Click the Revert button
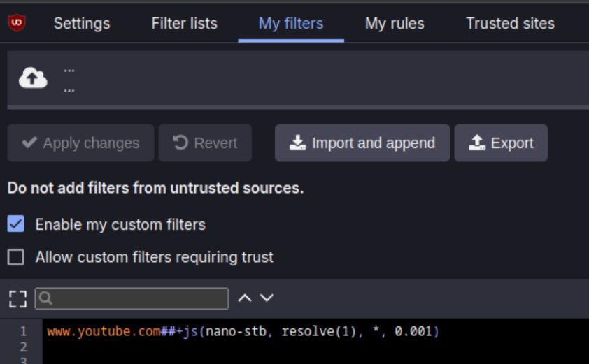The width and height of the screenshot is (589, 364). (x=205, y=143)
